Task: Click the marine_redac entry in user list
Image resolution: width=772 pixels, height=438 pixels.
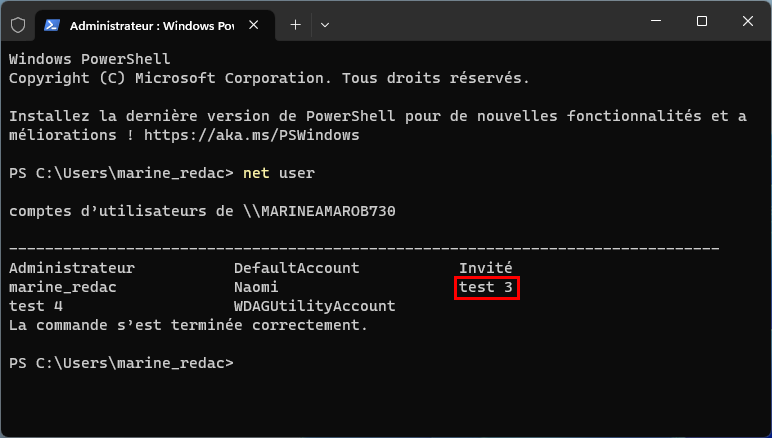Action: 63,287
